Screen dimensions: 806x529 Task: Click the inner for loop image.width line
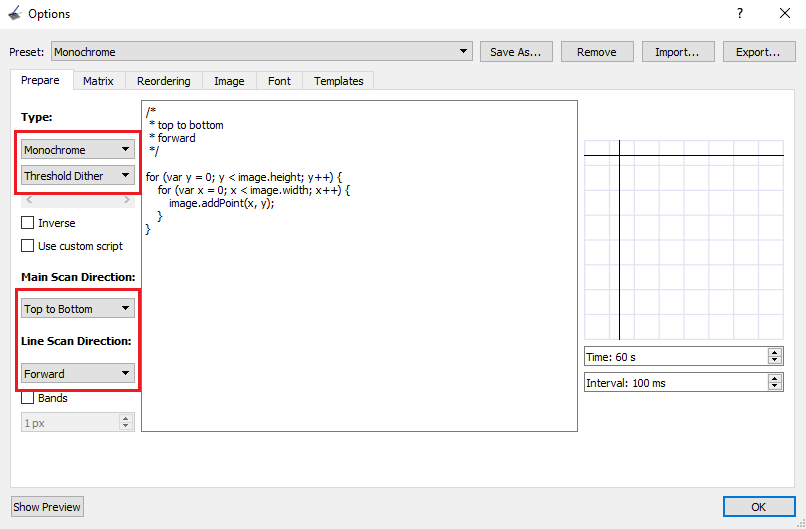pos(254,190)
